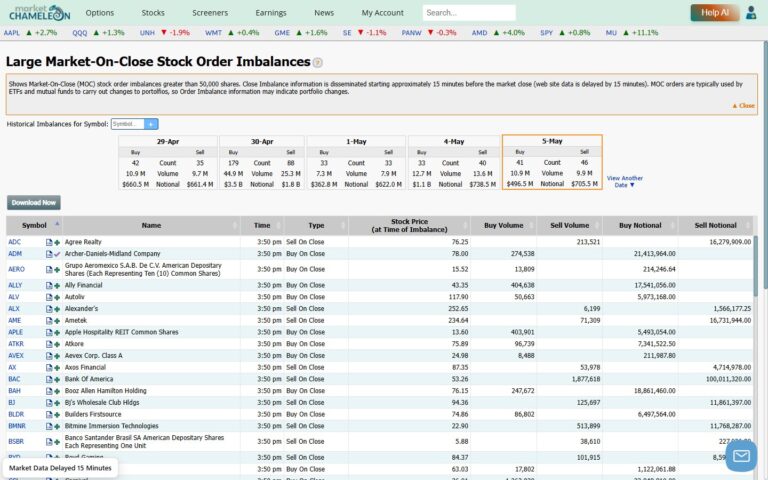Open the BAC symbol link
Image resolution: width=768 pixels, height=480 pixels.
point(14,379)
